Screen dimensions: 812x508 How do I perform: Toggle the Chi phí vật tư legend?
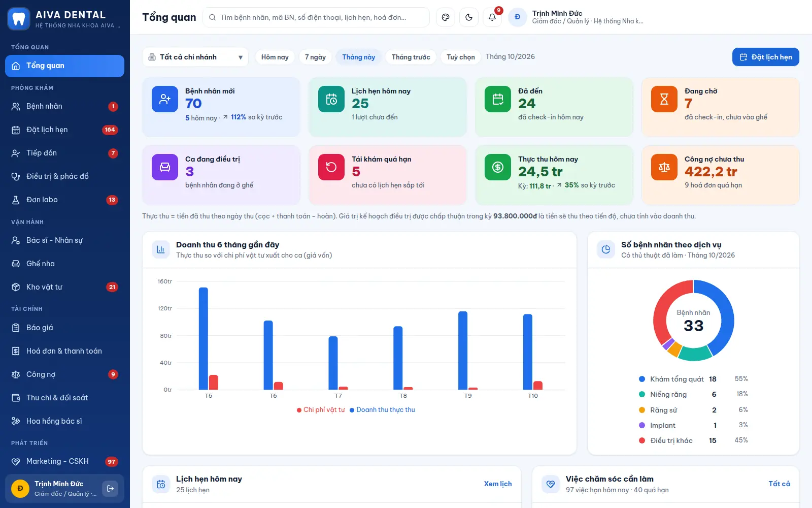coord(321,410)
